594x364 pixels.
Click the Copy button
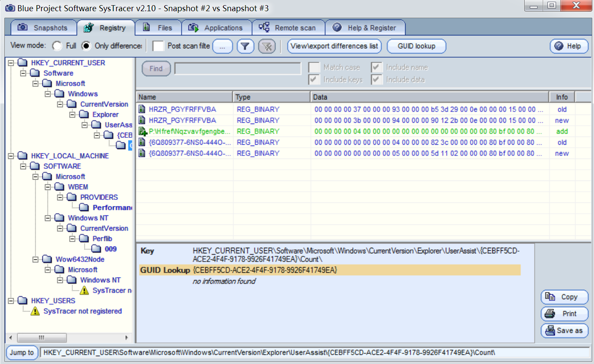(x=565, y=297)
